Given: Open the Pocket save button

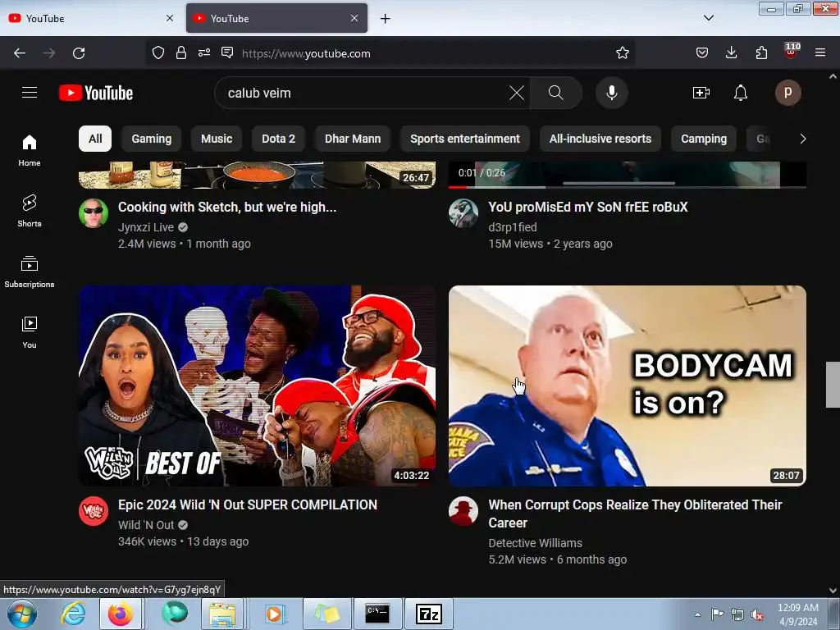Looking at the screenshot, I should tap(702, 52).
